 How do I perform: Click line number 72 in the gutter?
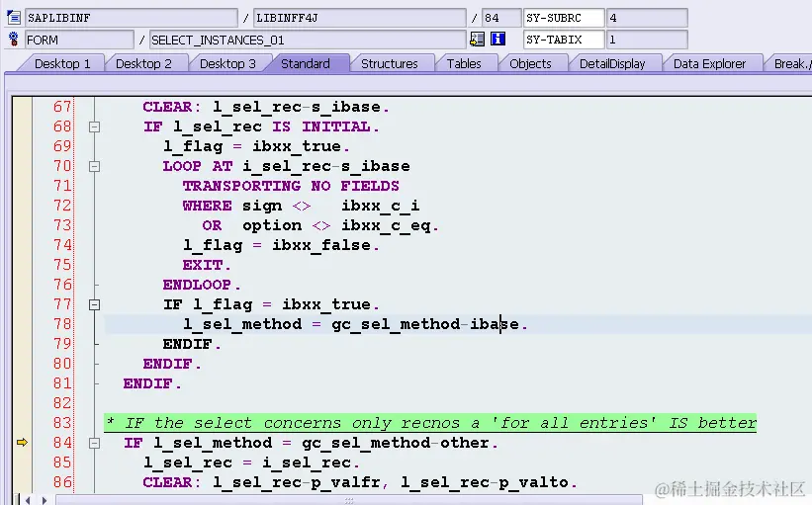pyautogui.click(x=62, y=206)
